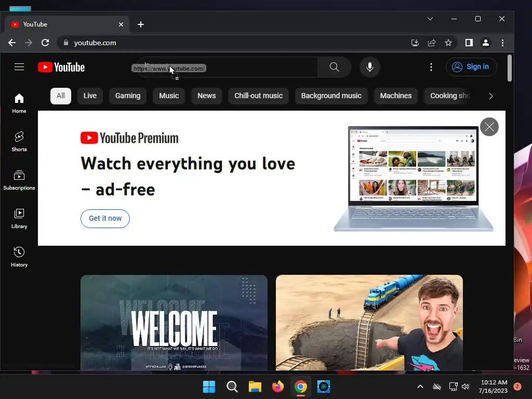Show more filter chips with right arrow
The width and height of the screenshot is (532, 399).
490,96
